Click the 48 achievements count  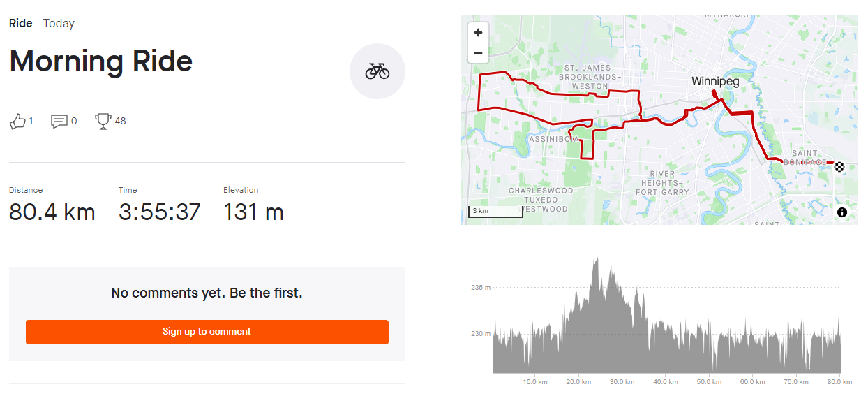[x=121, y=122]
